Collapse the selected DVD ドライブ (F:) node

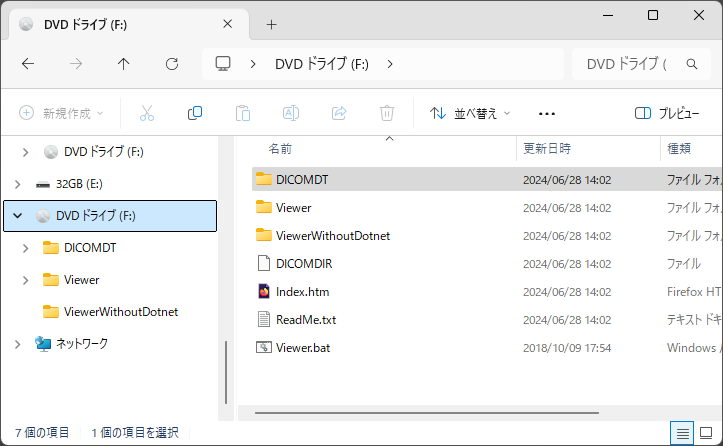pos(18,215)
